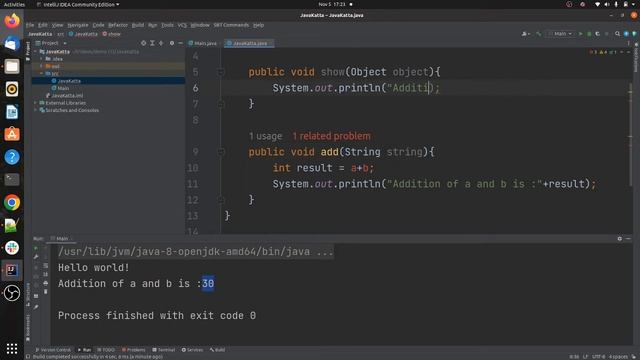Screen dimensions: 640x360
Task: Open the VCS menu
Action: click(x=182, y=25)
